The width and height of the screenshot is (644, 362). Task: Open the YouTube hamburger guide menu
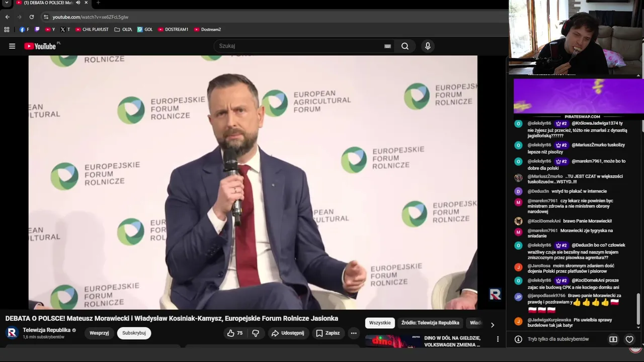pyautogui.click(x=12, y=46)
